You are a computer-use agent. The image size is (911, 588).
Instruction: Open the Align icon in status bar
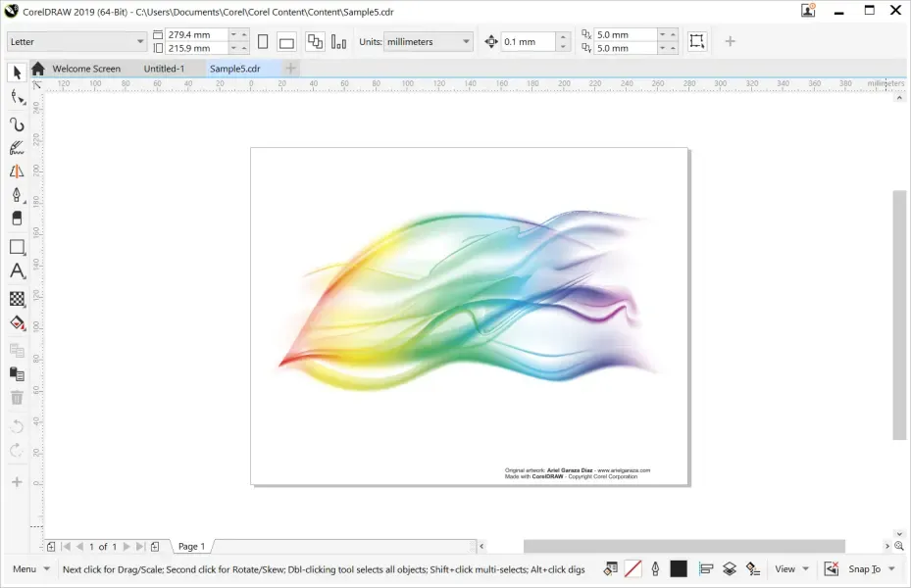click(706, 568)
